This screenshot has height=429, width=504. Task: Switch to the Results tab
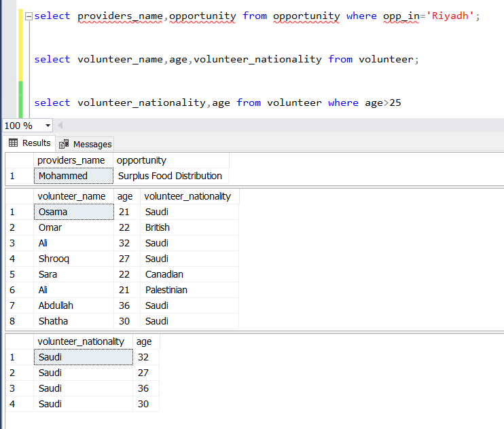point(30,143)
